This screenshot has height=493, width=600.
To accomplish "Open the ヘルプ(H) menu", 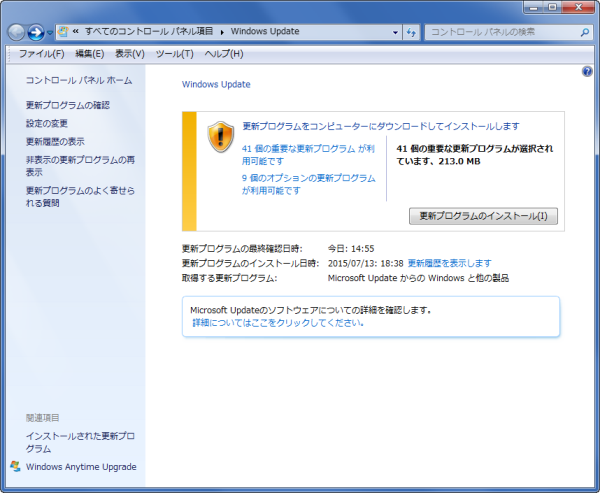I will tap(224, 54).
